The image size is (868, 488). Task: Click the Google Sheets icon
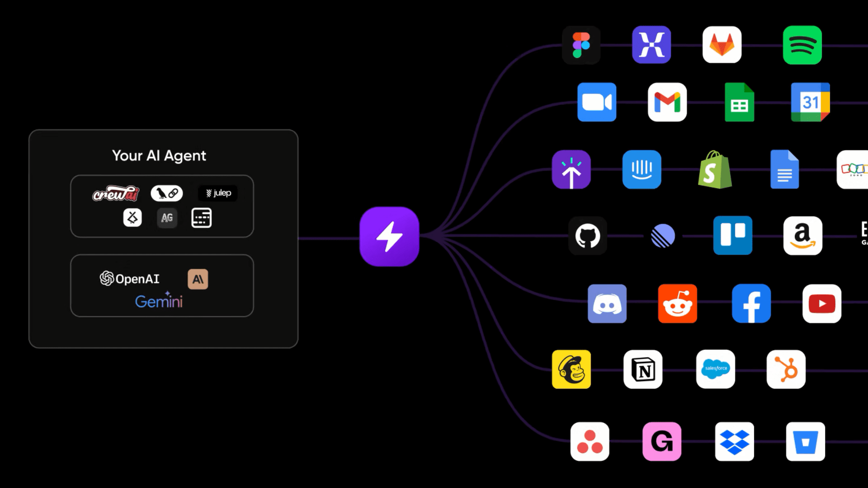[x=739, y=102]
